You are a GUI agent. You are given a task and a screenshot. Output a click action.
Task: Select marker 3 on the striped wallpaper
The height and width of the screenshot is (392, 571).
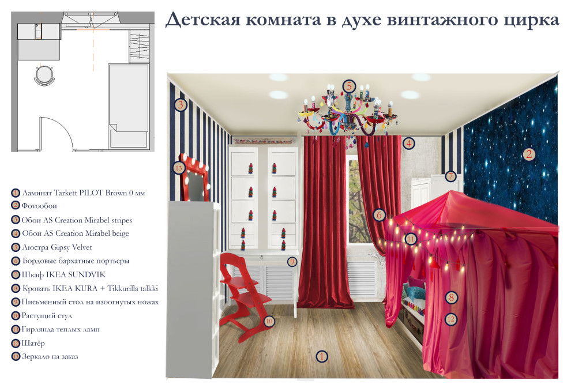[x=181, y=104]
